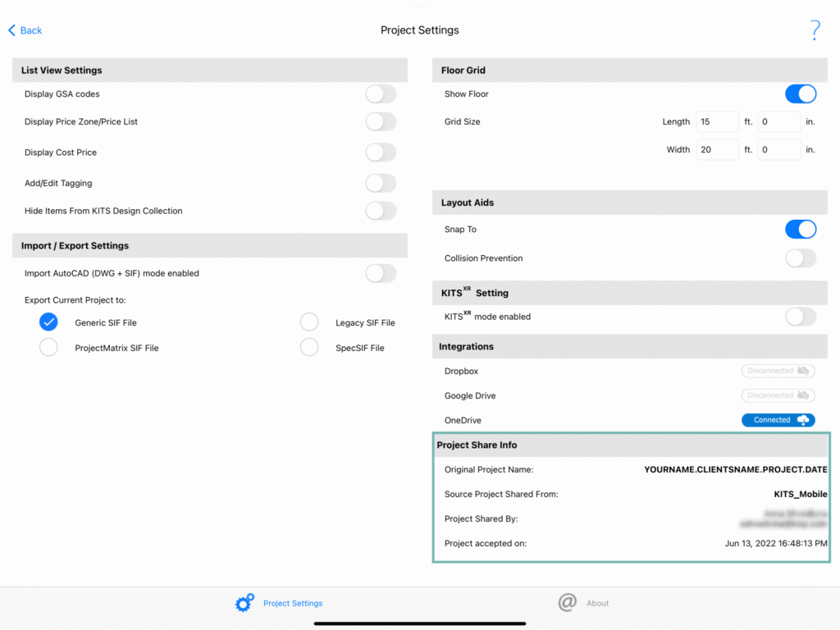Open the Project Settings tab label
This screenshot has height=630, width=840.
tap(293, 603)
